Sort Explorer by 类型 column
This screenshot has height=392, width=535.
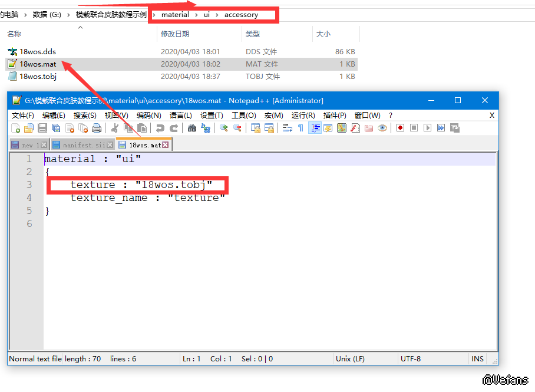click(x=253, y=34)
